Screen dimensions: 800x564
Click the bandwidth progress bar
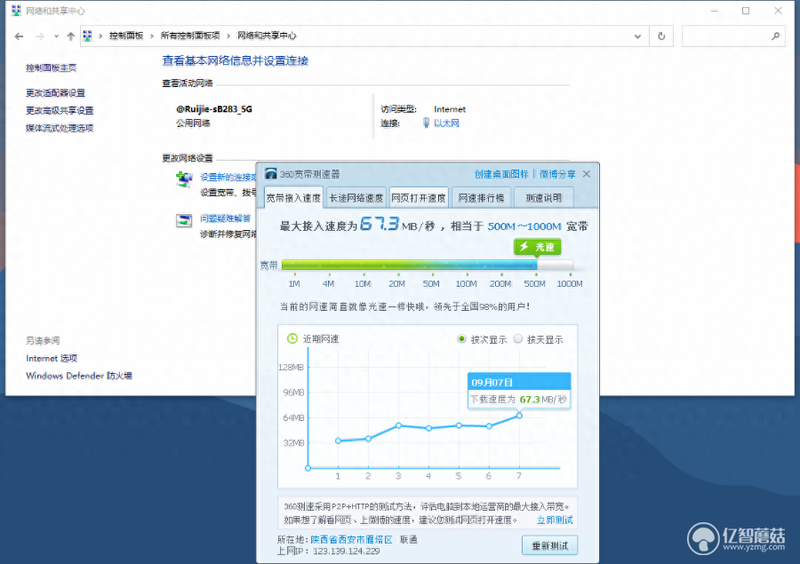(428, 264)
